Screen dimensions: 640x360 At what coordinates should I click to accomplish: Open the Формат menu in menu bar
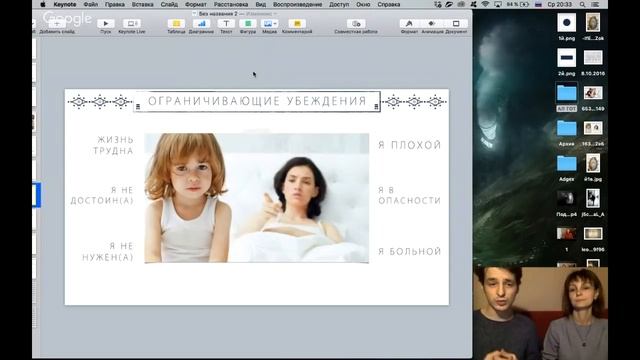click(196, 4)
